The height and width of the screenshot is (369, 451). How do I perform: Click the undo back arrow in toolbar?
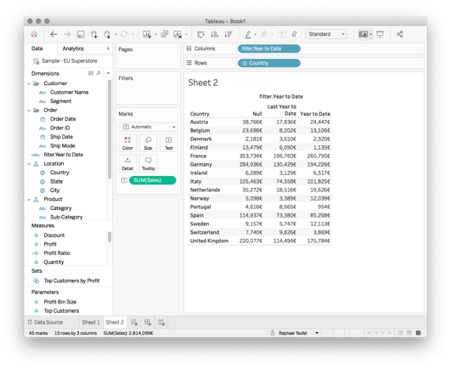coord(53,34)
